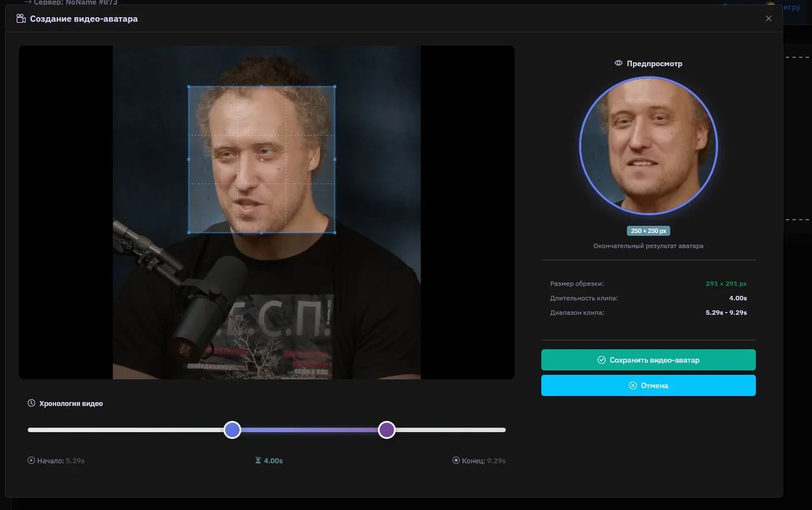Image resolution: width=812 pixels, height=510 pixels.
Task: Click the hourglass icon near 4.00s duration
Action: (x=258, y=461)
